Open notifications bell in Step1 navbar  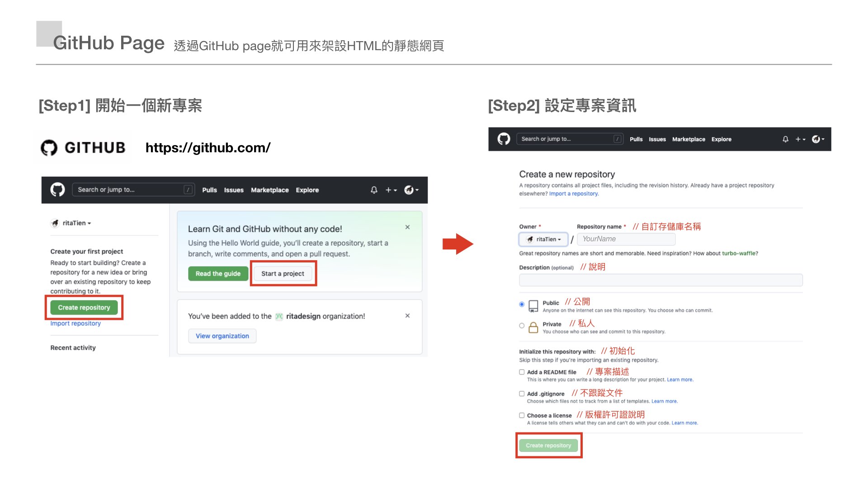(374, 190)
